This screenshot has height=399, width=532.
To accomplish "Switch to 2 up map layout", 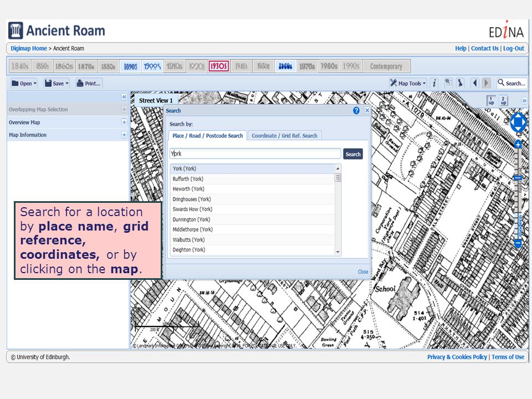I will pyautogui.click(x=504, y=100).
